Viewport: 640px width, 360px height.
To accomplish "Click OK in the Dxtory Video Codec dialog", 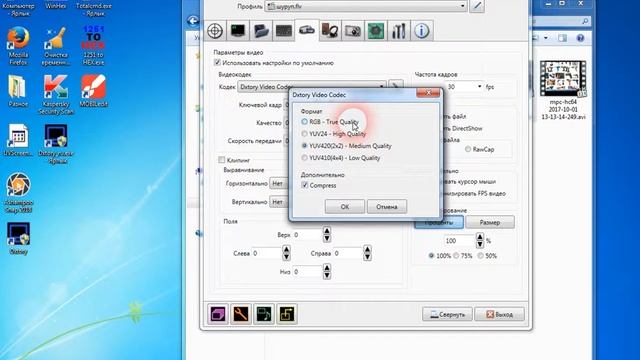I will tap(345, 207).
